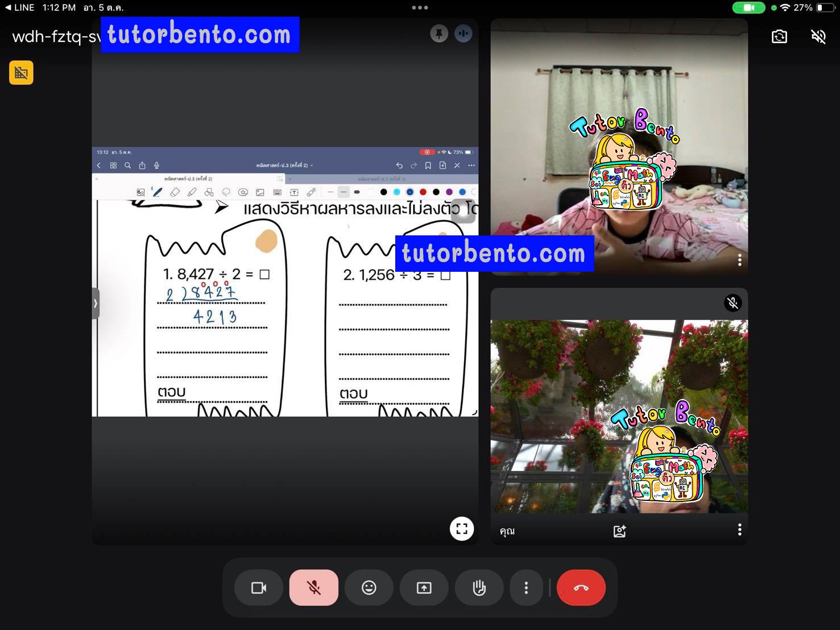Viewport: 840px width, 630px height.
Task: Tap the share screen button
Action: (x=424, y=588)
